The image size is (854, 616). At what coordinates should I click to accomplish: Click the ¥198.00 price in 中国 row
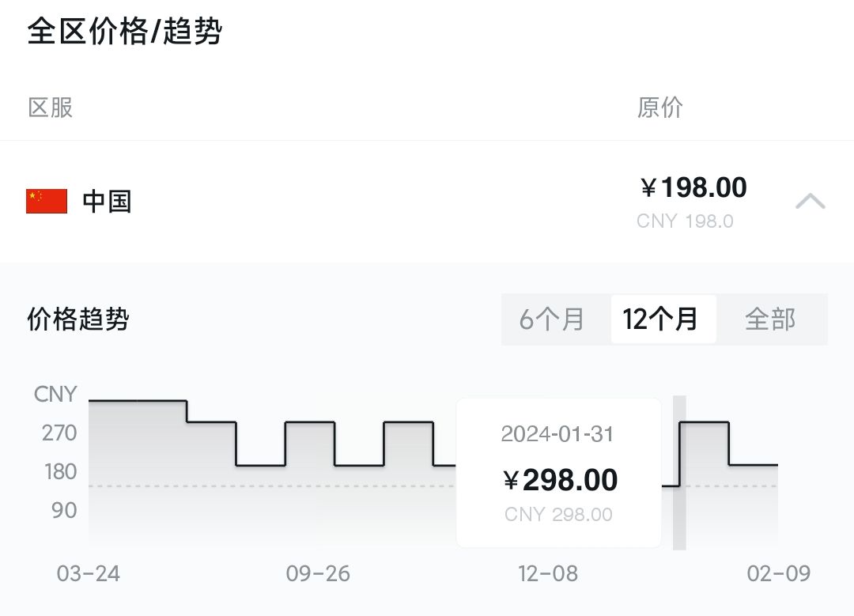click(693, 187)
